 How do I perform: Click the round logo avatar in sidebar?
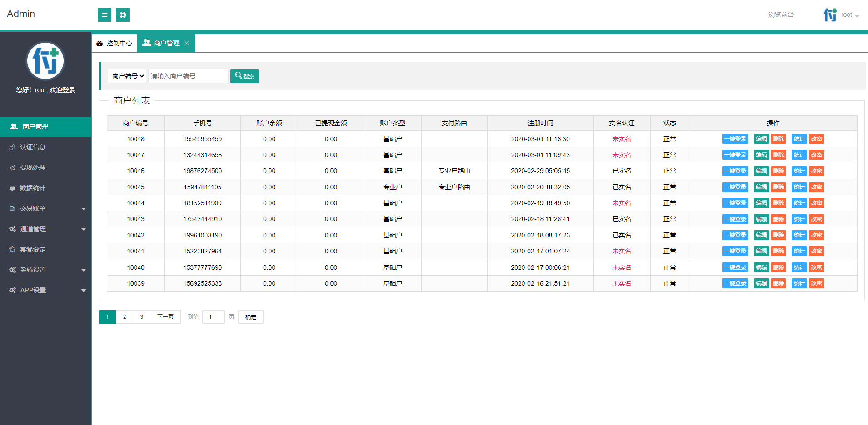[x=45, y=61]
